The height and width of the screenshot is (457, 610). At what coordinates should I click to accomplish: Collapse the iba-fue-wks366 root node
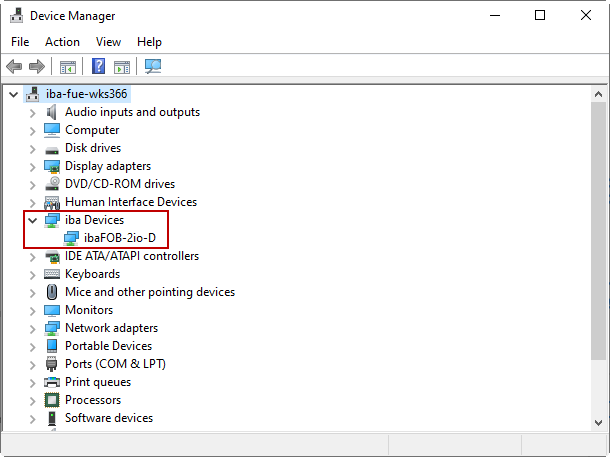point(13,94)
